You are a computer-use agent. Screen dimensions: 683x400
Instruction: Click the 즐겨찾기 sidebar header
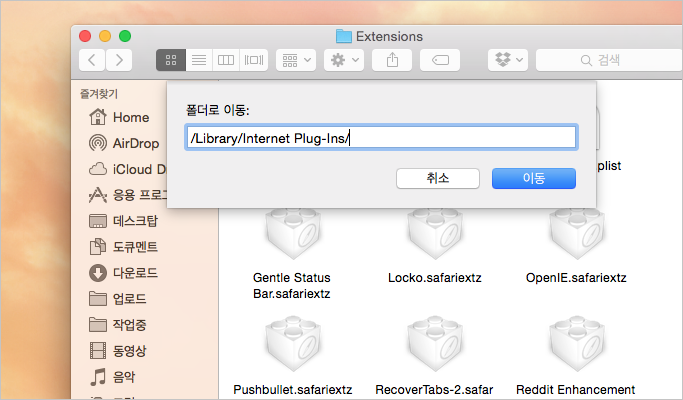click(99, 94)
